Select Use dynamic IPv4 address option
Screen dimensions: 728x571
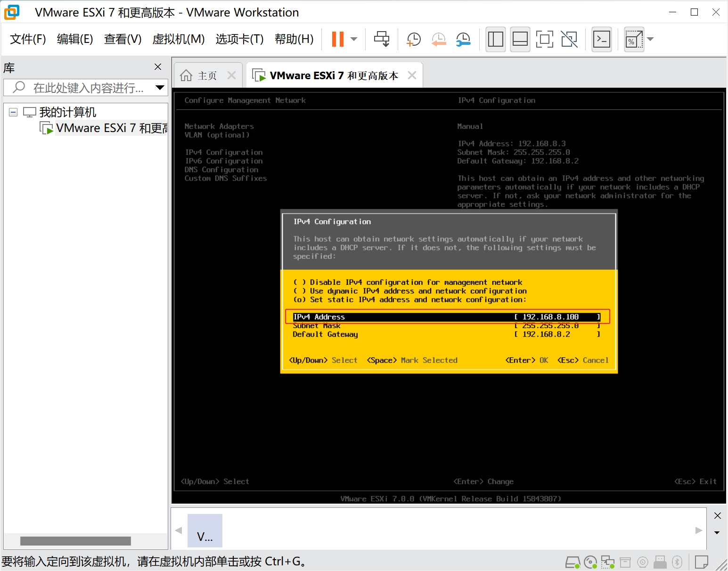tap(300, 291)
